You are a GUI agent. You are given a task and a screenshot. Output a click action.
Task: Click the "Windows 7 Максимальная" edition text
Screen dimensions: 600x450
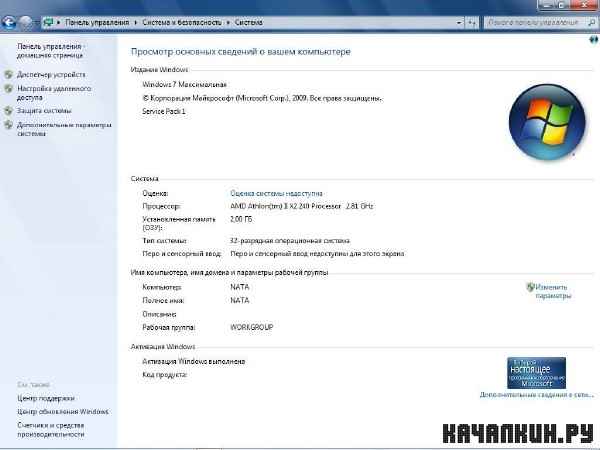tap(184, 85)
